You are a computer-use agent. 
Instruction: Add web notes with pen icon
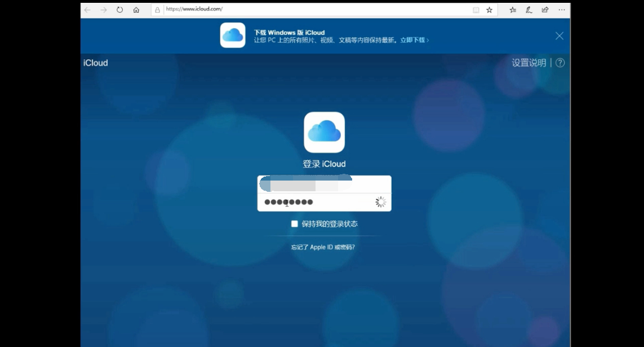529,10
